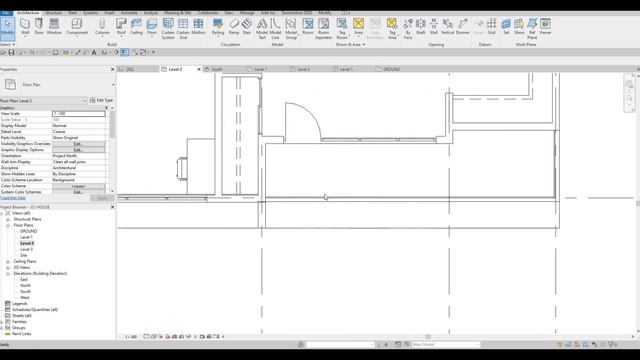This screenshot has width=640, height=360.
Task: Select the Wall opening tool
Action: pyautogui.click(x=434, y=27)
